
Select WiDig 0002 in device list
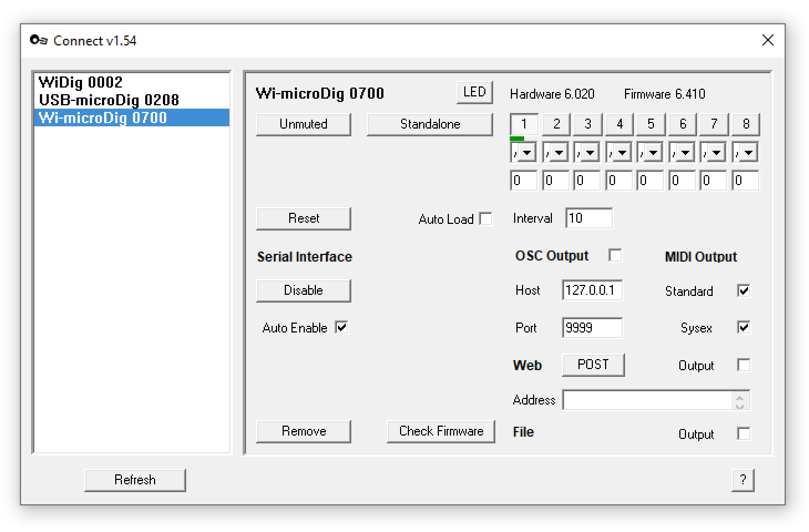click(81, 83)
